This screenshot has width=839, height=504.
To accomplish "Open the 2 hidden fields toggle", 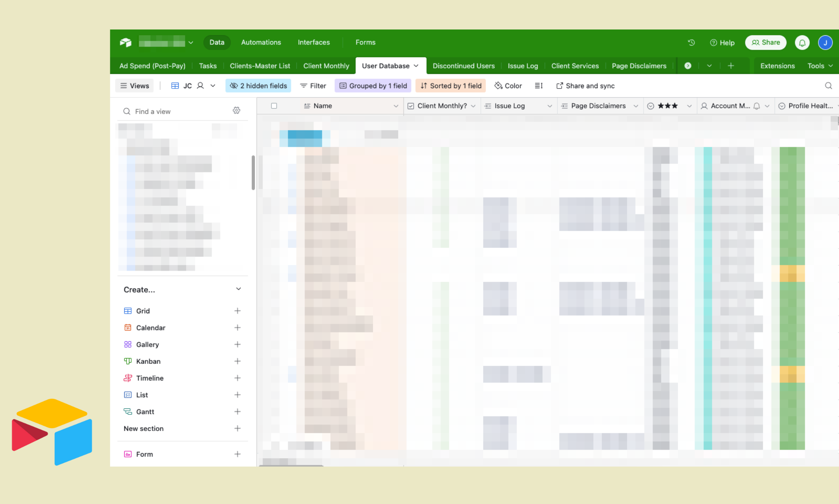I will tap(258, 86).
